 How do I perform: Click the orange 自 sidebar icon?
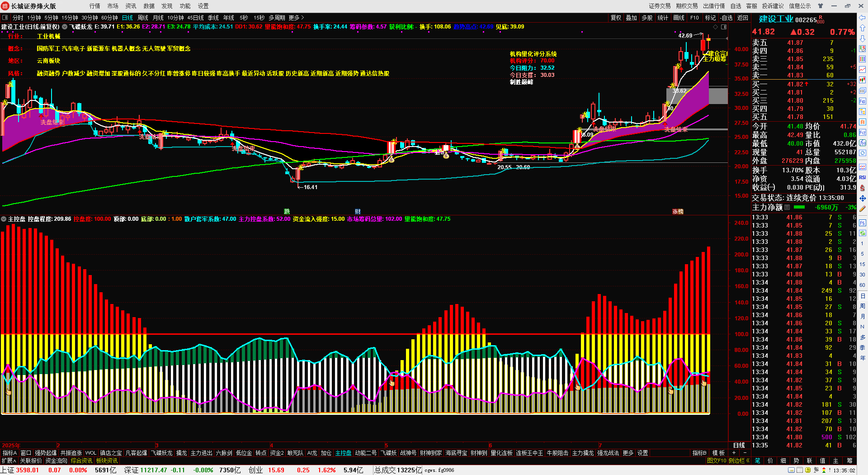(x=863, y=122)
